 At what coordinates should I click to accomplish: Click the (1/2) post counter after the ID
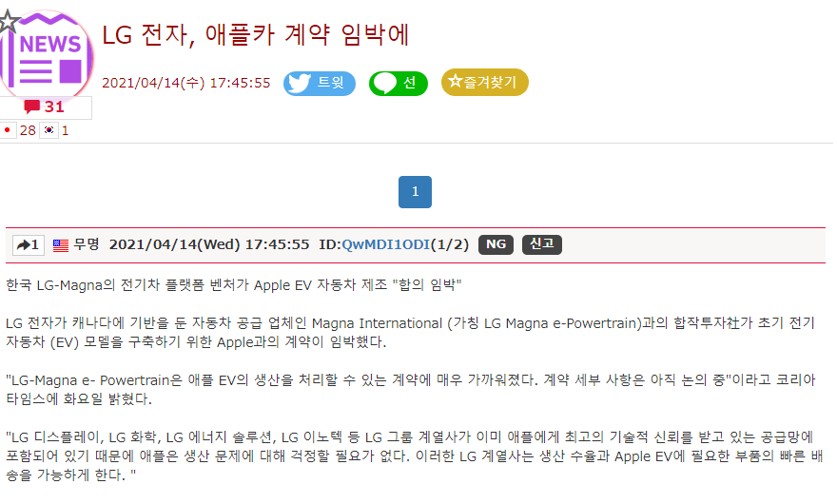click(449, 244)
